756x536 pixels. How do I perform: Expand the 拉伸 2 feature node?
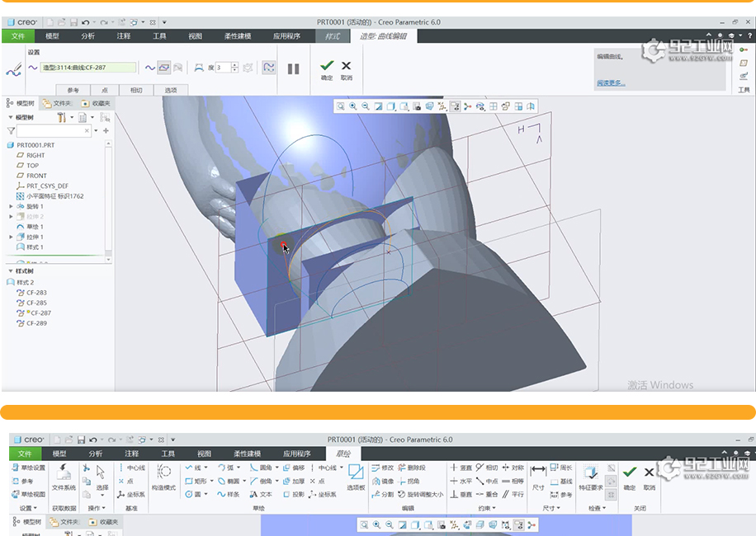(x=11, y=217)
